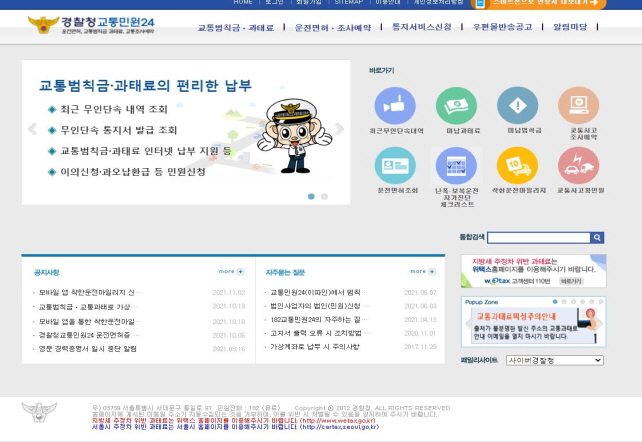Open the 미납범칙금 warning-sign shortcut icon
This screenshot has height=442, width=642.
coord(518,106)
